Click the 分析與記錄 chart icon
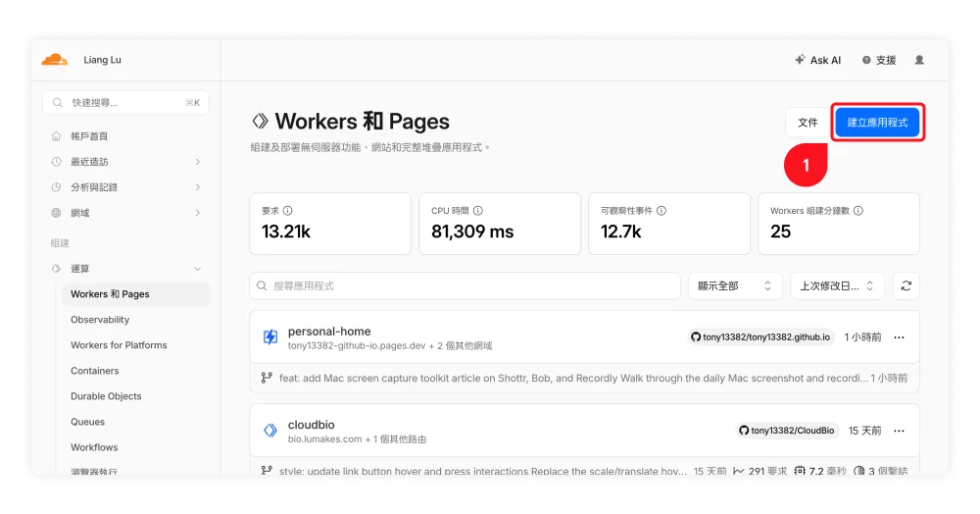This screenshot has height=514, width=980. [x=56, y=187]
